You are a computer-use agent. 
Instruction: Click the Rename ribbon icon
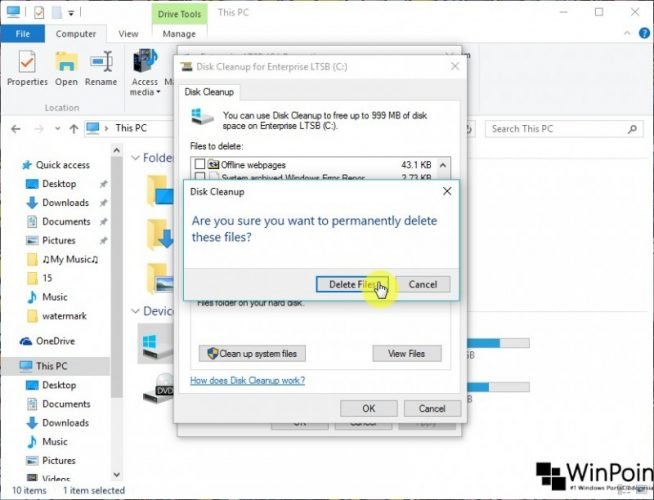pyautogui.click(x=101, y=69)
